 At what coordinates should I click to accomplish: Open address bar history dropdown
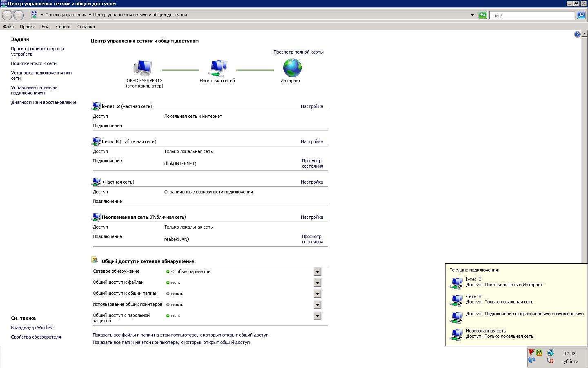point(472,15)
